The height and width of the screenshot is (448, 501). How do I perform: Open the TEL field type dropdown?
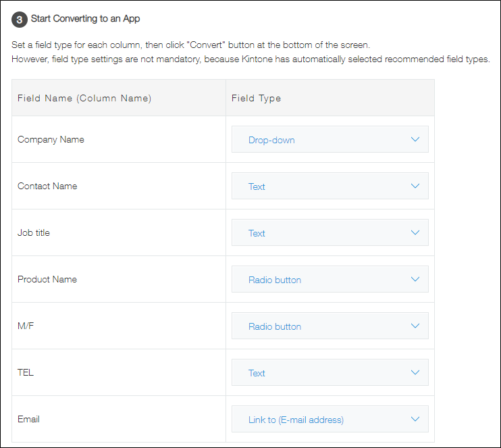click(329, 373)
